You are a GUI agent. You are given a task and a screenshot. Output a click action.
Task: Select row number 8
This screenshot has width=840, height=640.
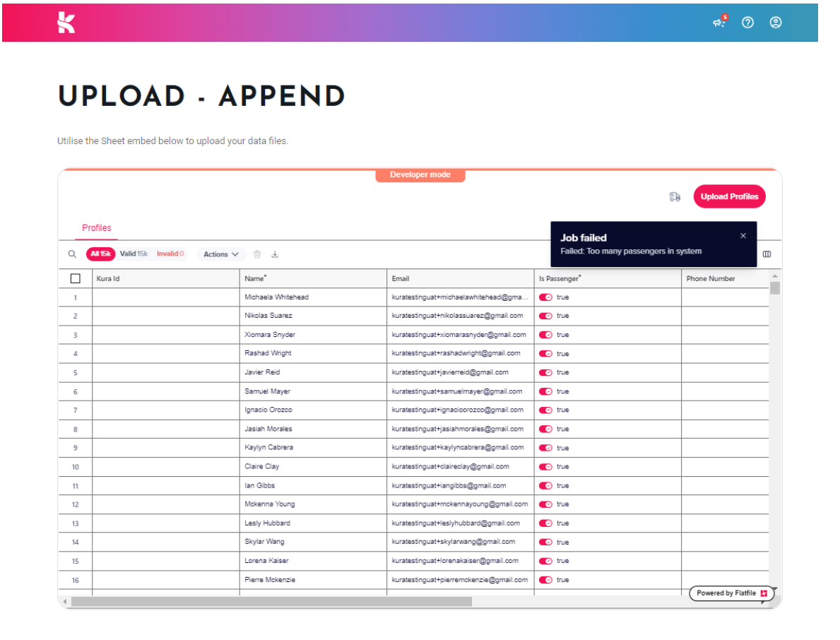pos(75,429)
